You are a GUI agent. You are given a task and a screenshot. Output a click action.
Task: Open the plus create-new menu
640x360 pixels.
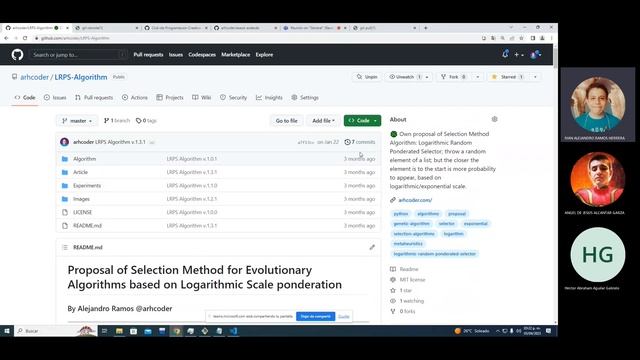(x=519, y=55)
